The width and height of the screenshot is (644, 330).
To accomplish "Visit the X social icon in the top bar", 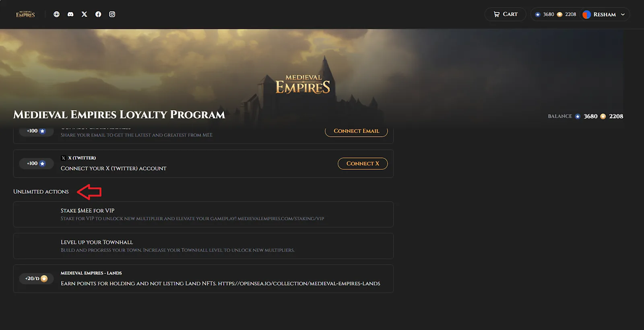I will 84,14.
